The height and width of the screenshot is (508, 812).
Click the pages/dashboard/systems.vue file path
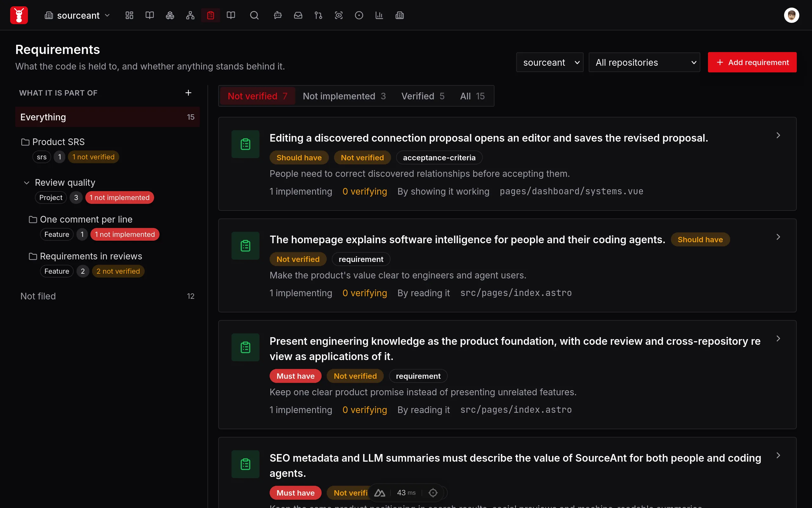pos(572,191)
